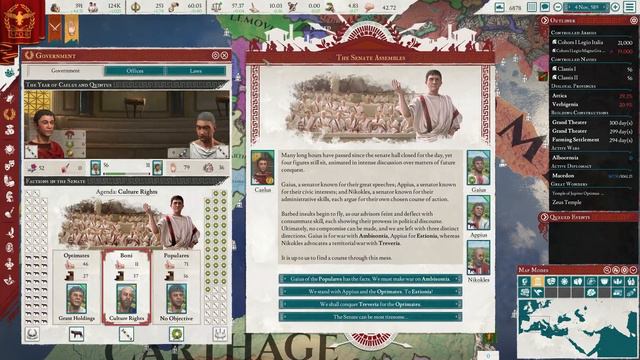
Task: Switch to the Laws tab
Action: pyautogui.click(x=196, y=71)
